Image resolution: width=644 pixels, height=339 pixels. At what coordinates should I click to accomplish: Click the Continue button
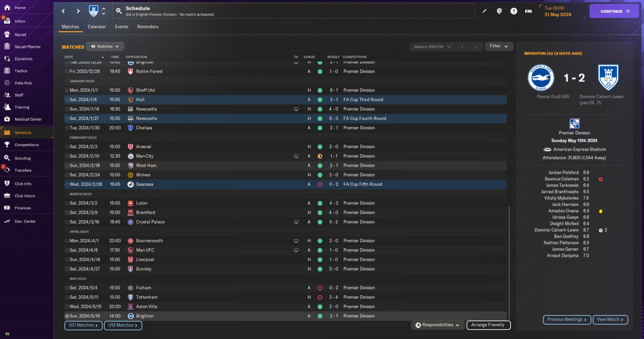click(x=614, y=11)
